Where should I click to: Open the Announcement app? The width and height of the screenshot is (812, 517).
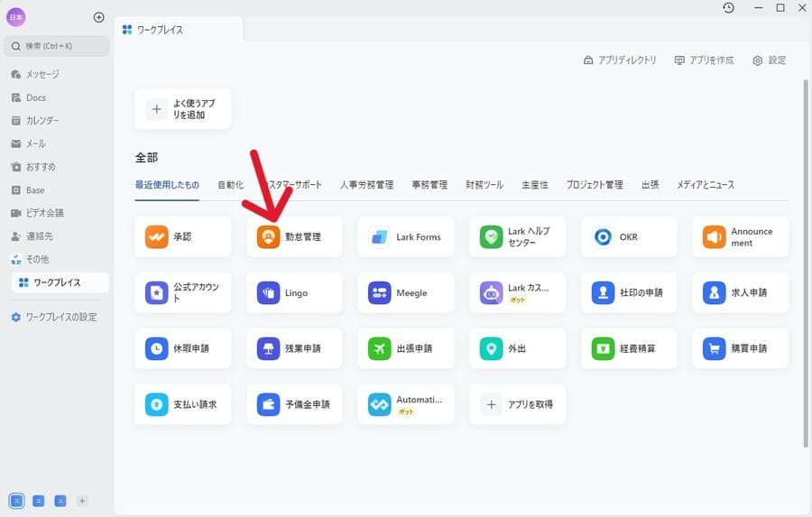[741, 236]
